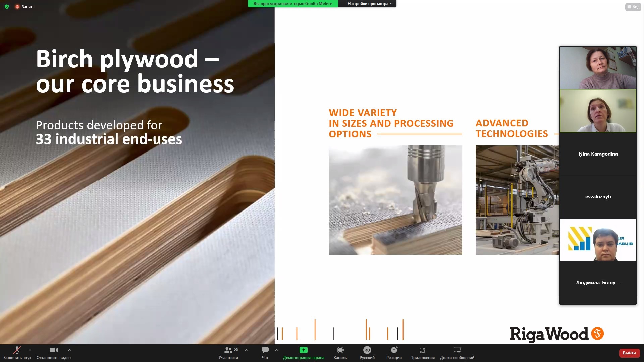The image size is (644, 362).
Task: Select Nina Karagodina participant tile
Action: pyautogui.click(x=598, y=154)
